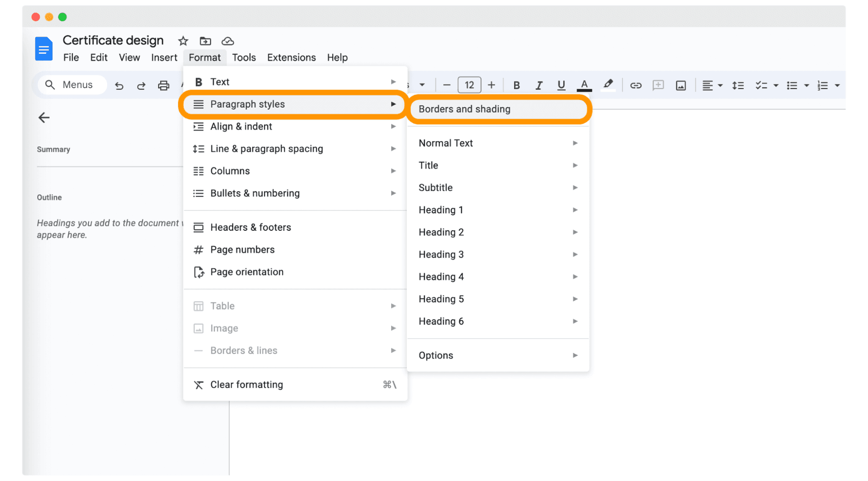This screenshot has height=481, width=868.
Task: Open the View menu
Action: pos(129,58)
